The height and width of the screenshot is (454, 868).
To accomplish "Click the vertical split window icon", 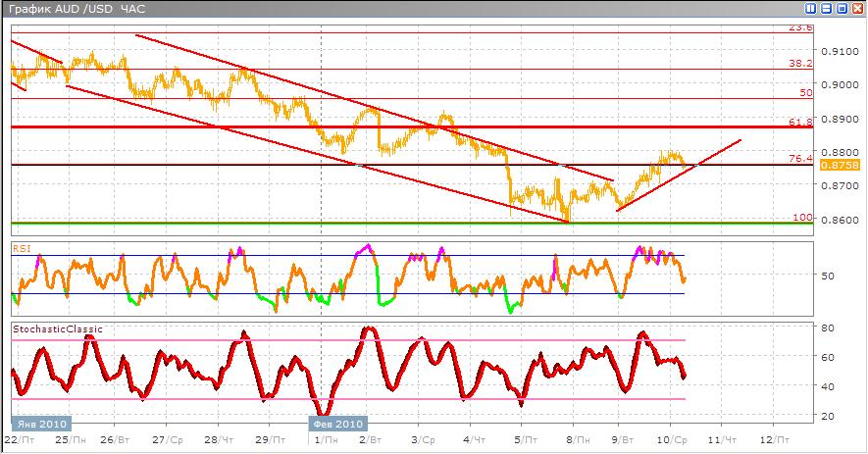I will [810, 7].
